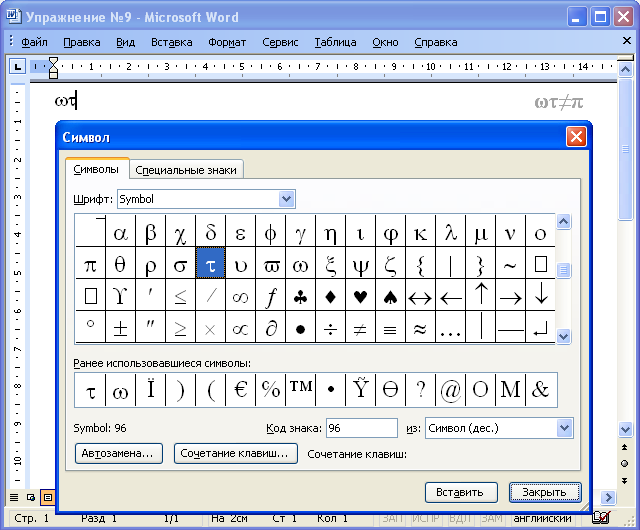Select the psi symbol in the grid
Screen dimensions: 640x530
pyautogui.click(x=361, y=263)
